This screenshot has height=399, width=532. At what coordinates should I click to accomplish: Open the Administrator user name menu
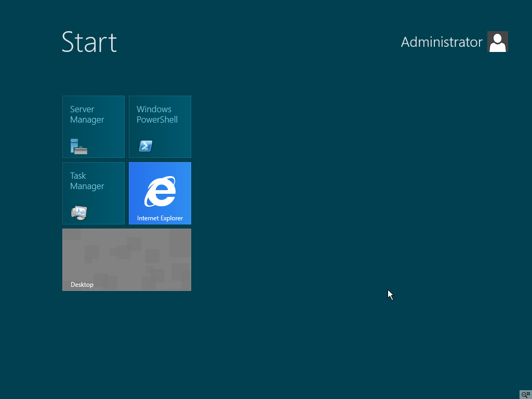(442, 42)
